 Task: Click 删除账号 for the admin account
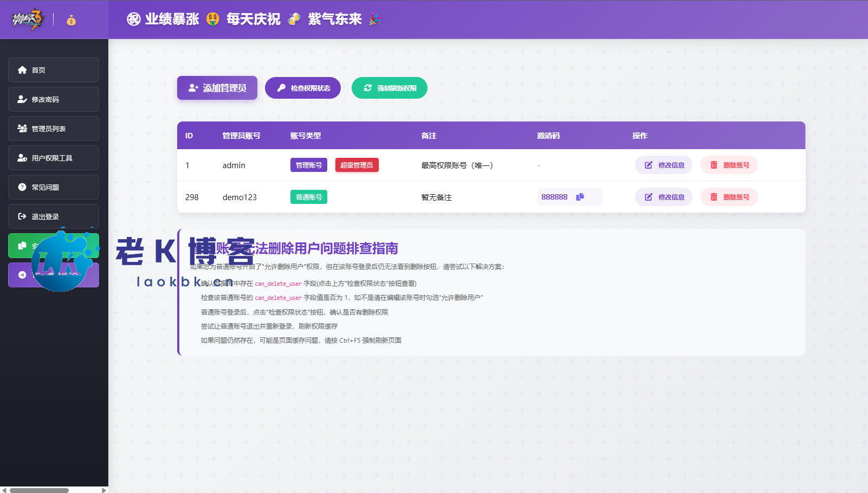[x=729, y=165]
